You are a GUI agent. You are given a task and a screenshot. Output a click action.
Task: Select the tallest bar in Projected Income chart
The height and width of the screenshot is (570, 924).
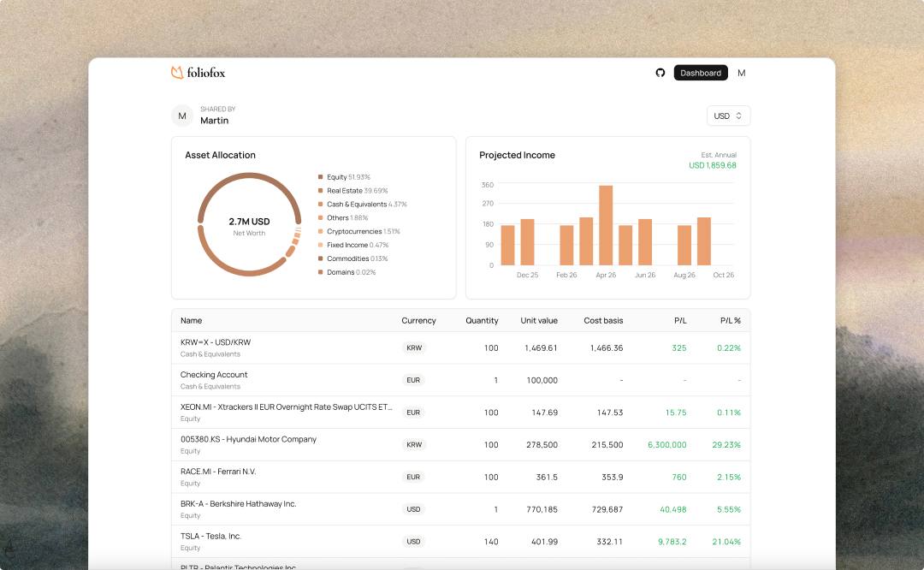[x=606, y=225]
